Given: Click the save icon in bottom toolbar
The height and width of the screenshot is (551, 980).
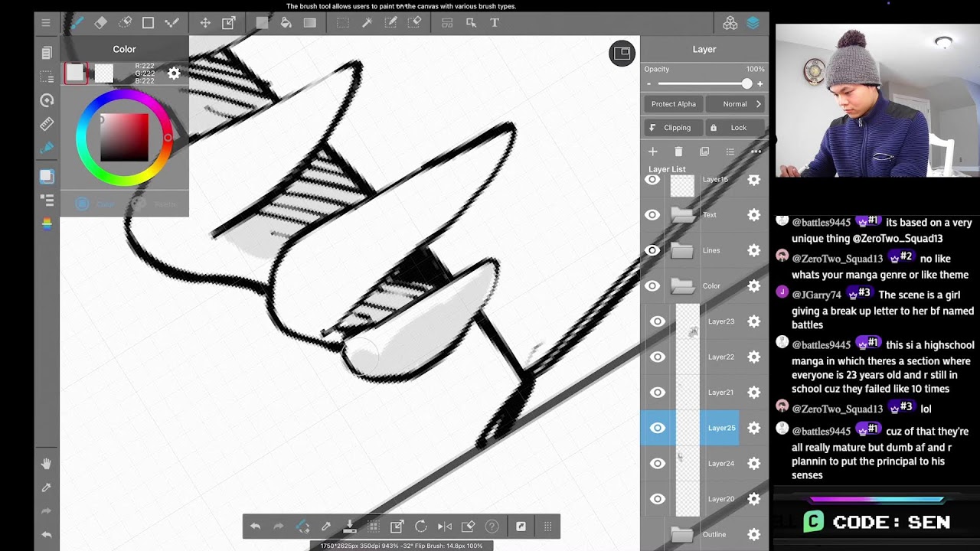Looking at the screenshot, I should 349,527.
